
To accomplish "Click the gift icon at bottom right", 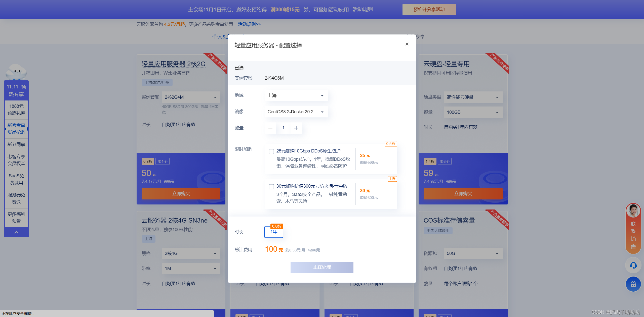I will (633, 284).
